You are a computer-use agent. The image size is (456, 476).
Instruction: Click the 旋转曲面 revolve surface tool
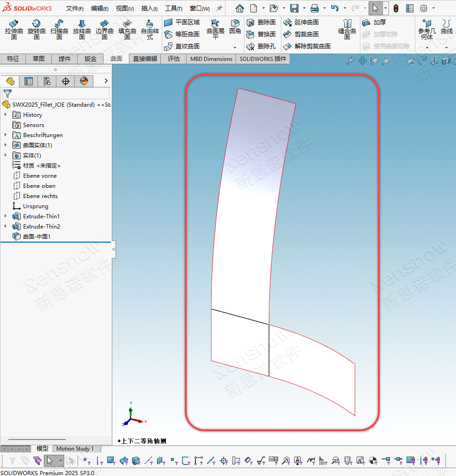tap(36, 29)
